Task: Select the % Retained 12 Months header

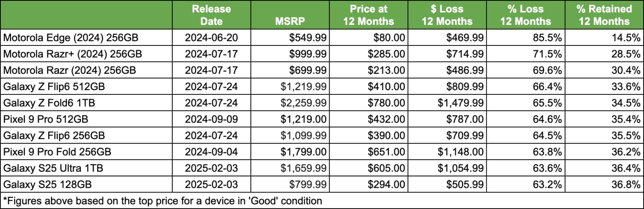Action: tap(604, 15)
